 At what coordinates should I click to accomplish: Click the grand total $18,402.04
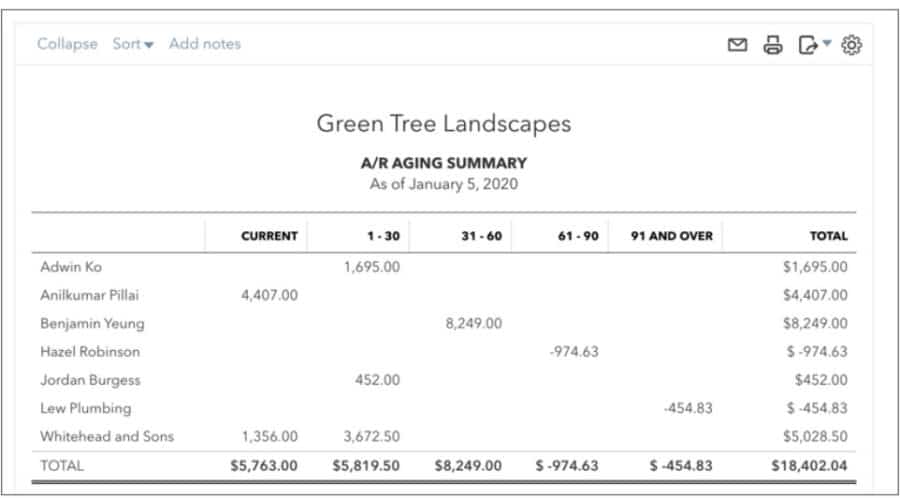[809, 466]
